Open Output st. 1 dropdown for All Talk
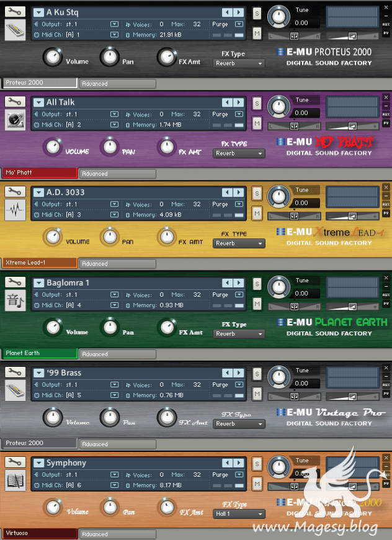This screenshot has height=540, width=392. [114, 114]
